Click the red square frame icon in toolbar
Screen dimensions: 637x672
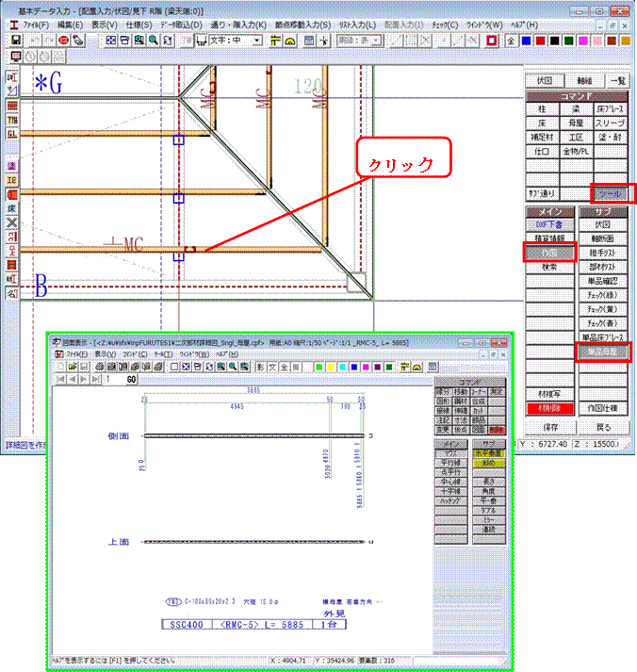tap(492, 41)
